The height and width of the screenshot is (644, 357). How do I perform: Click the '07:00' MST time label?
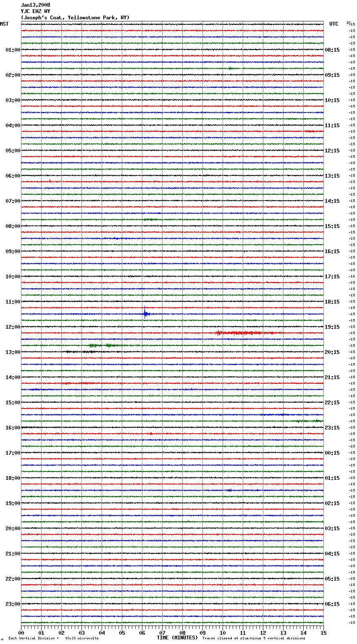pyautogui.click(x=13, y=201)
